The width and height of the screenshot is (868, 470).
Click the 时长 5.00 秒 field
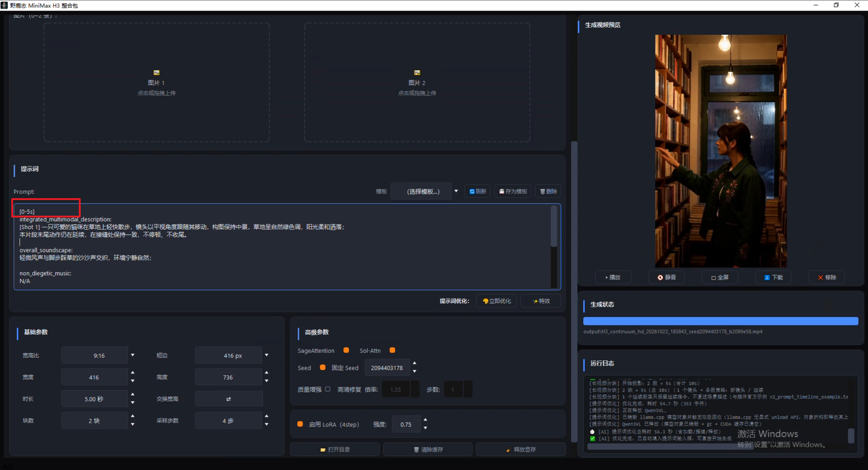pyautogui.click(x=94, y=399)
